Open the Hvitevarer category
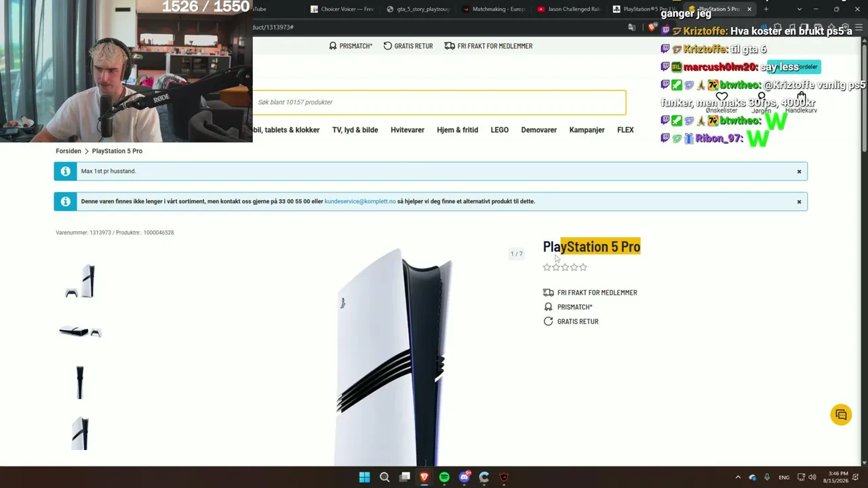Viewport: 868px width, 488px height. 408,130
